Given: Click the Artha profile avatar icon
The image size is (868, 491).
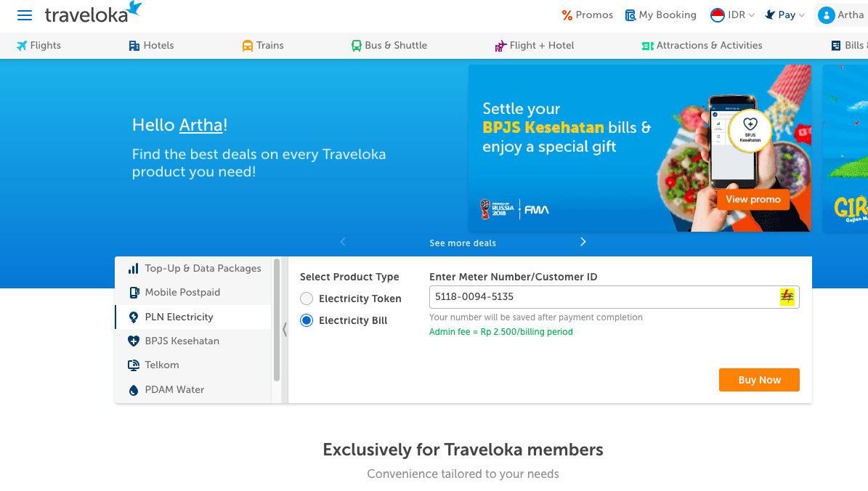Looking at the screenshot, I should coord(826,15).
